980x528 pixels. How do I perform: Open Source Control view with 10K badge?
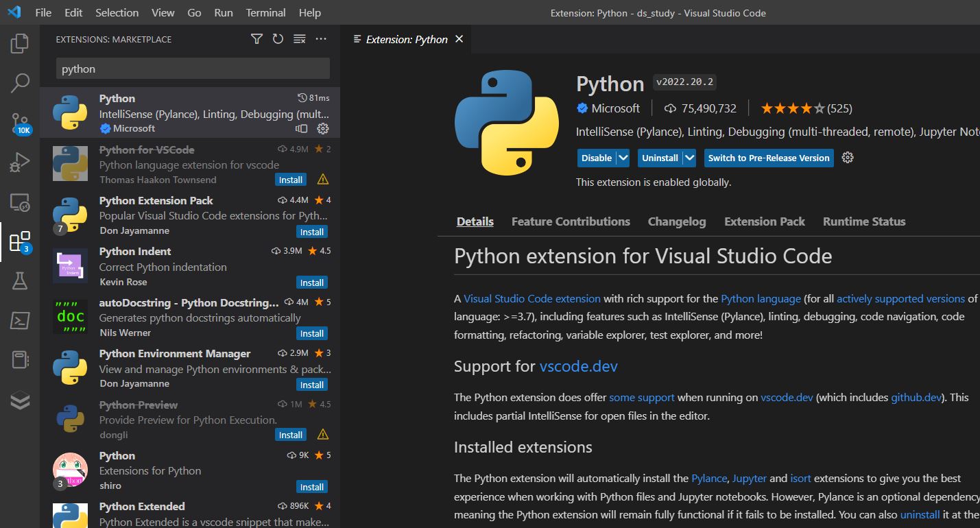click(20, 123)
